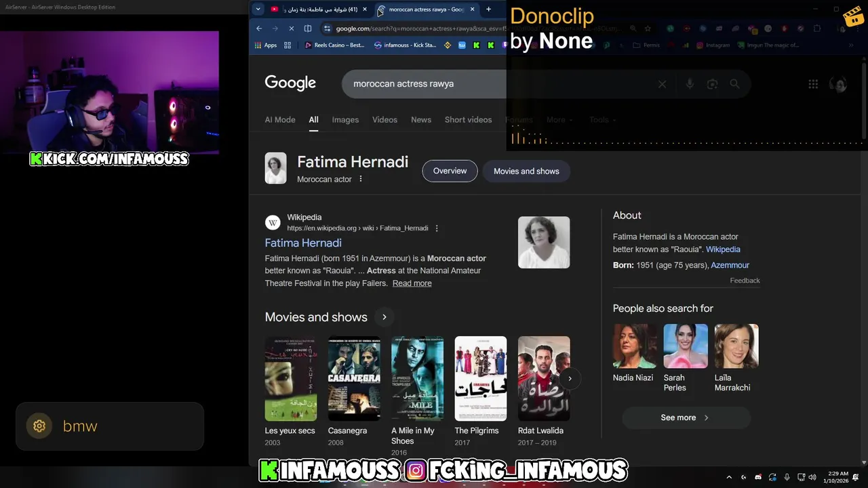Show hidden system tray icons chevron

pos(729,477)
